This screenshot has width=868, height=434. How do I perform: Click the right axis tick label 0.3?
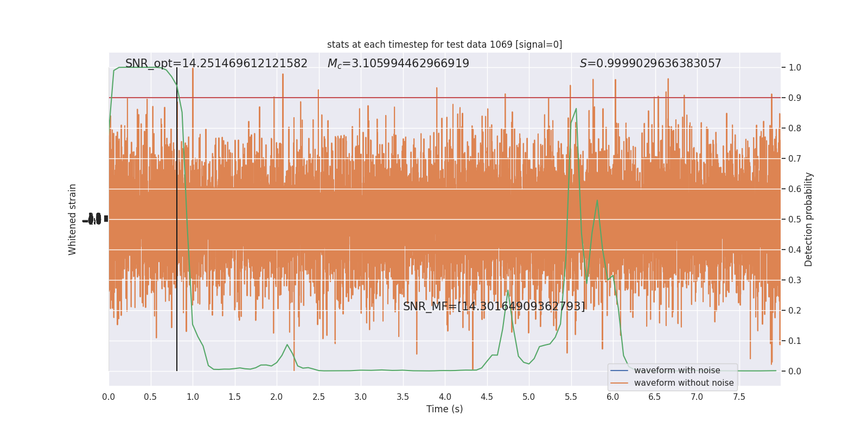click(795, 280)
